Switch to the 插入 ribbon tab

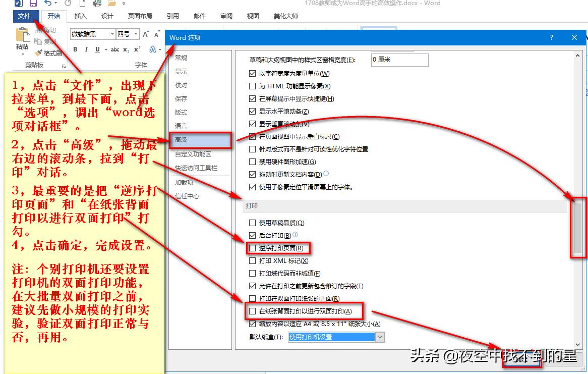(80, 16)
